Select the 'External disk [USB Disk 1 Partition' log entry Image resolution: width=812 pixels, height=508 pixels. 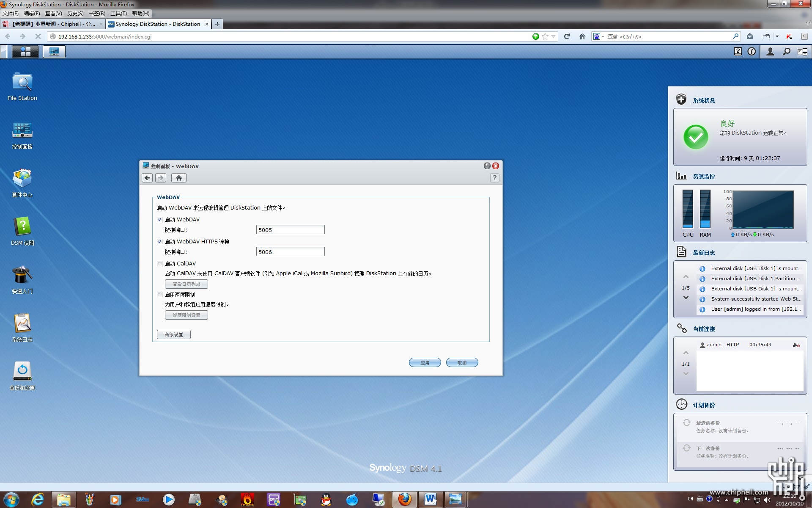[750, 279]
